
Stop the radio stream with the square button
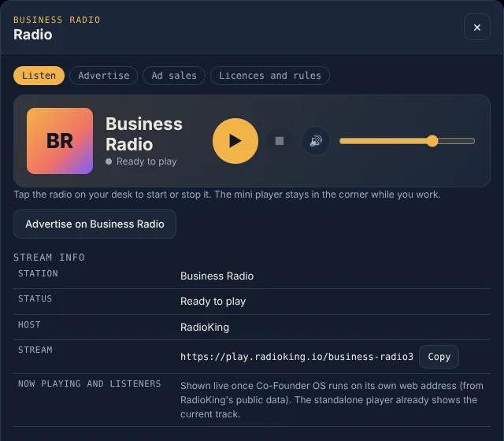click(280, 141)
